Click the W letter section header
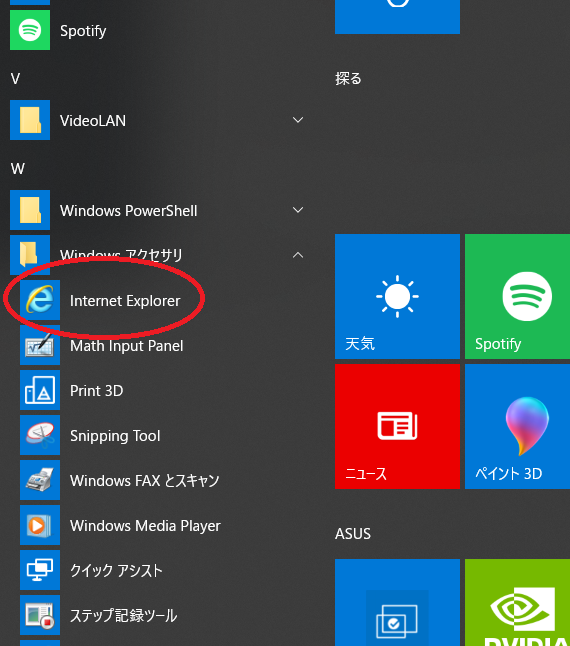Viewport: 570px width, 646px height. click(18, 169)
